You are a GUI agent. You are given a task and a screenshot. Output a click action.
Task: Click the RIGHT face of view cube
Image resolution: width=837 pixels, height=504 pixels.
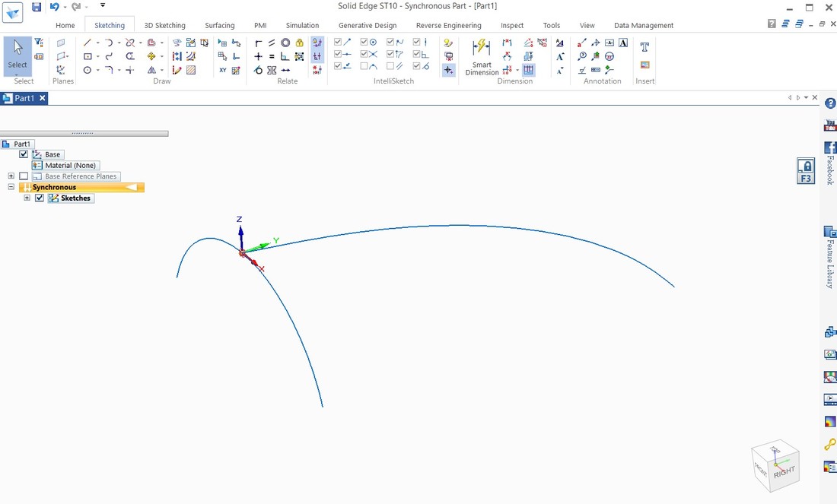783,472
